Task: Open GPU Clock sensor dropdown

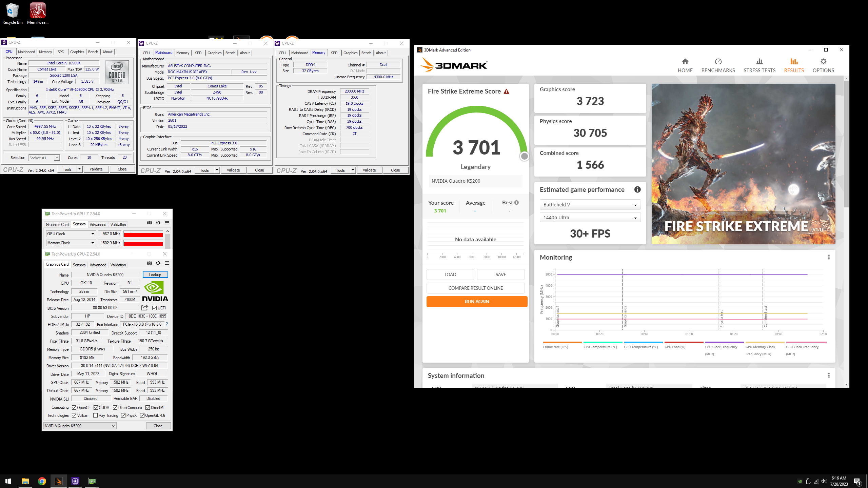Action: pyautogui.click(x=71, y=234)
